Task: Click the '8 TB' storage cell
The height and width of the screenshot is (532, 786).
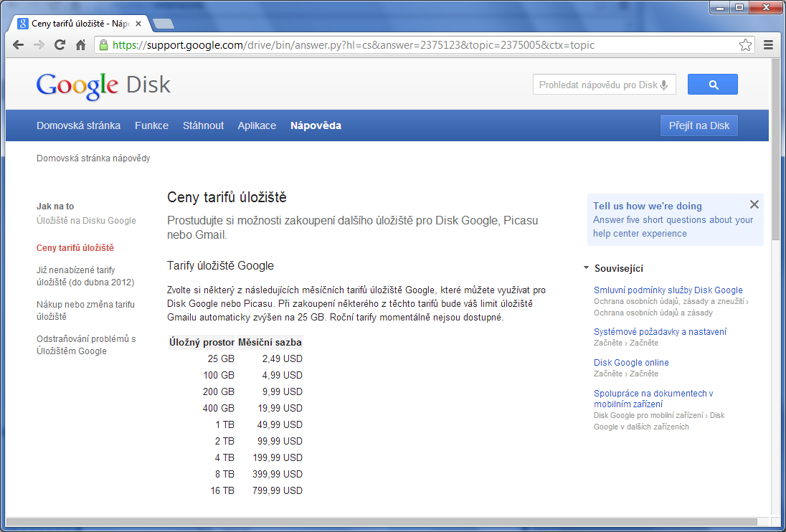Action: coord(225,475)
